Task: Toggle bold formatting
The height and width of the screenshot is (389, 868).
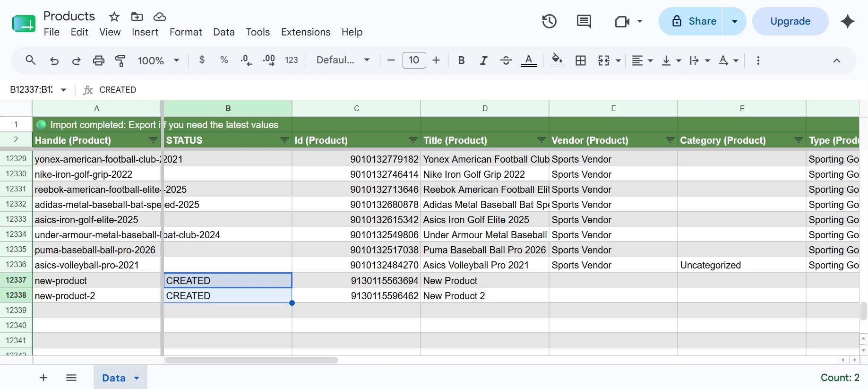Action: pyautogui.click(x=462, y=61)
